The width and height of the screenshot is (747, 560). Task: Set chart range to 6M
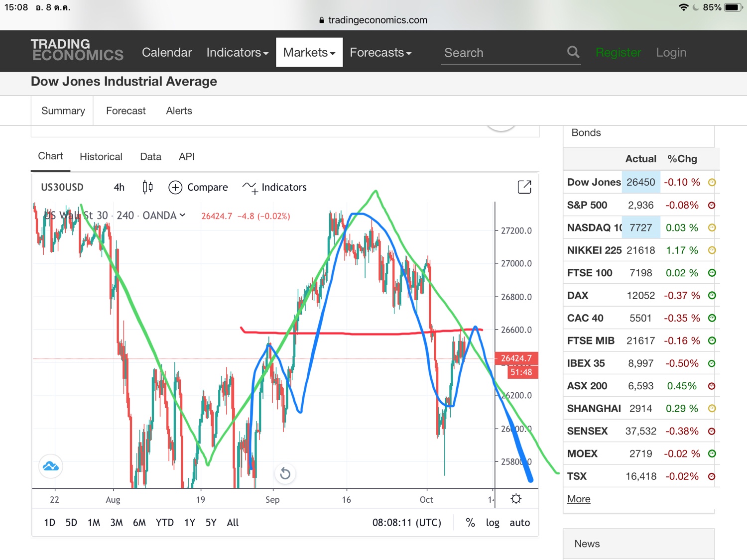tap(139, 523)
